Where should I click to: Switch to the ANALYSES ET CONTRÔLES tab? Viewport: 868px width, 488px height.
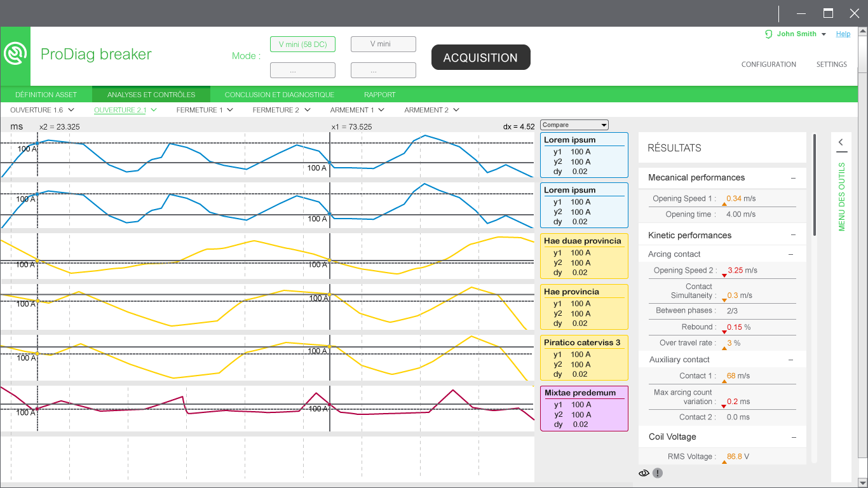click(x=151, y=95)
